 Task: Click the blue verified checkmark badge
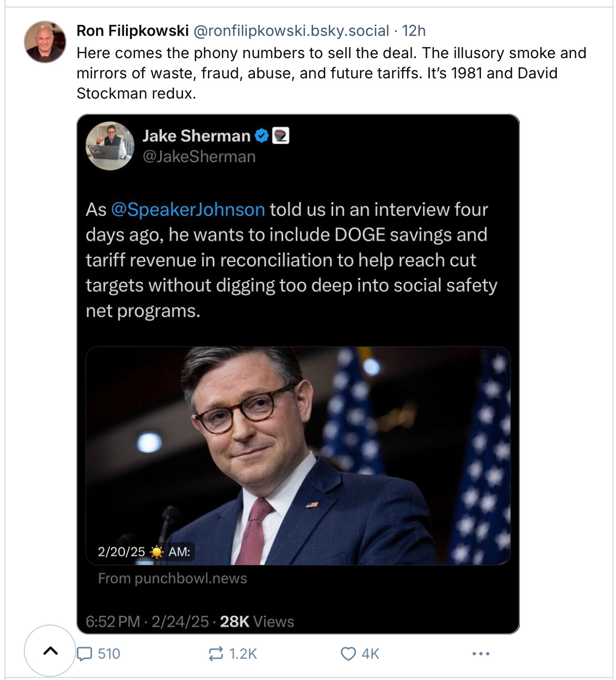[x=261, y=136]
